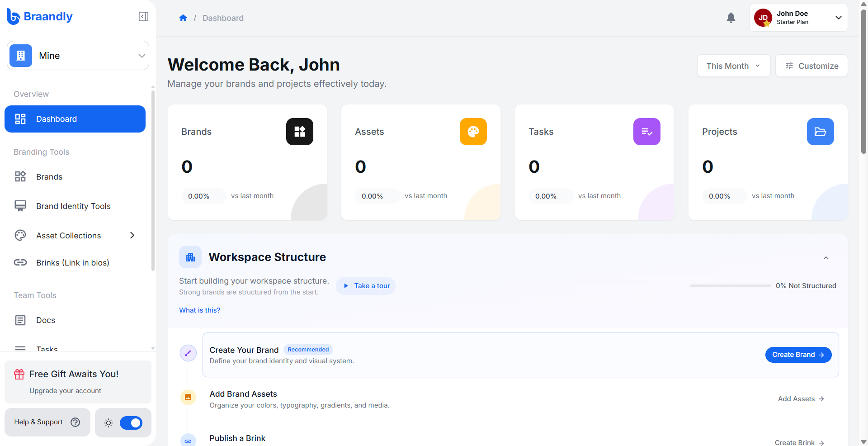Click the gift icon in upgrade card
The height and width of the screenshot is (446, 868).
click(19, 374)
